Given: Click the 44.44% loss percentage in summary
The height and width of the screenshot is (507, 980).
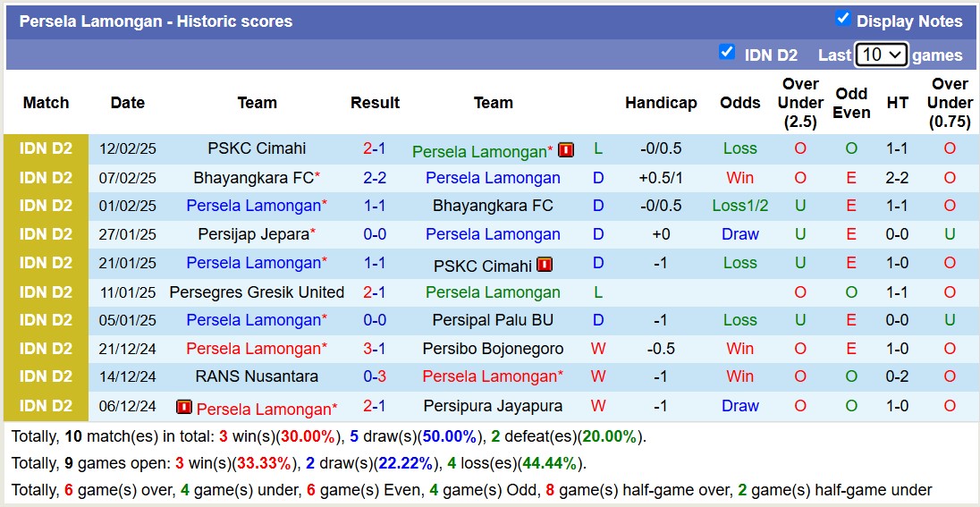Looking at the screenshot, I should [550, 464].
